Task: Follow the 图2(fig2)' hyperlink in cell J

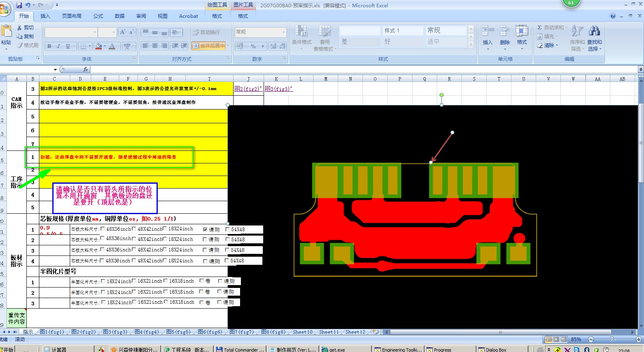Action: click(248, 89)
